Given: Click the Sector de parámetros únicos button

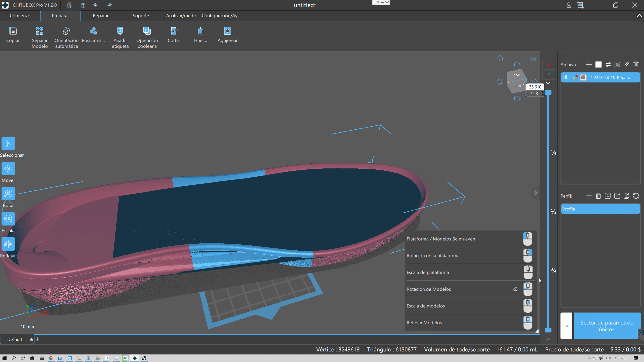Looking at the screenshot, I should (606, 326).
